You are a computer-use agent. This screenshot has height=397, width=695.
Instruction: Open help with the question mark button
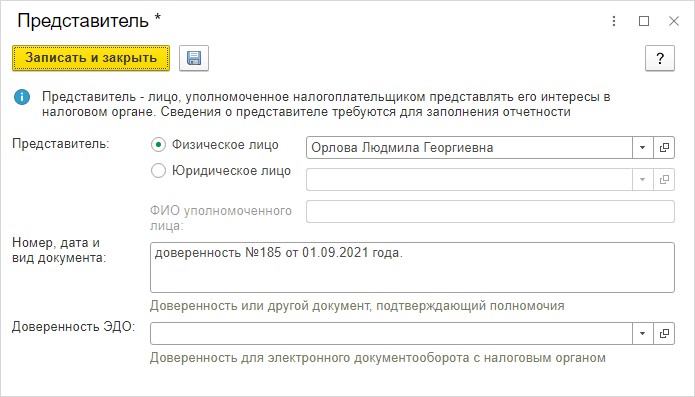pos(660,58)
